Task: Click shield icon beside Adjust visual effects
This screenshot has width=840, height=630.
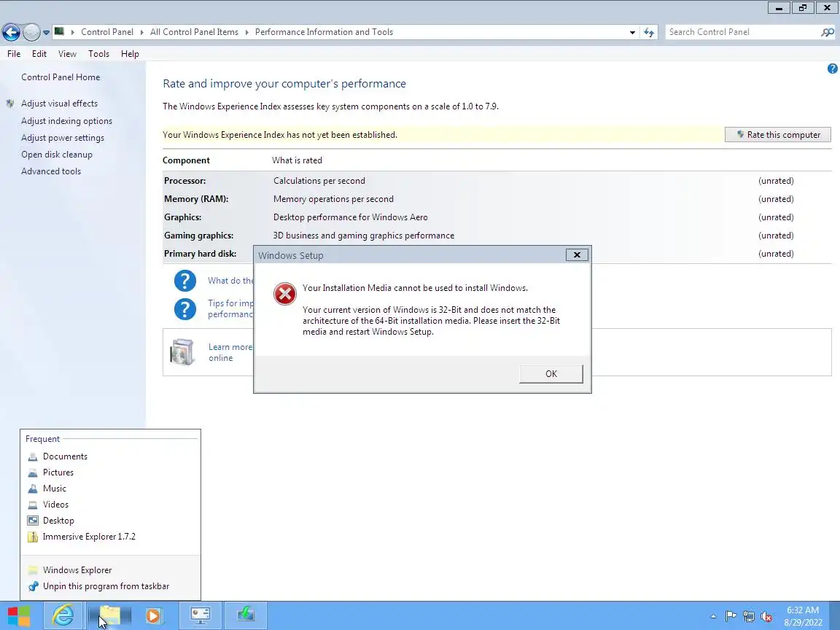Action: pyautogui.click(x=10, y=104)
